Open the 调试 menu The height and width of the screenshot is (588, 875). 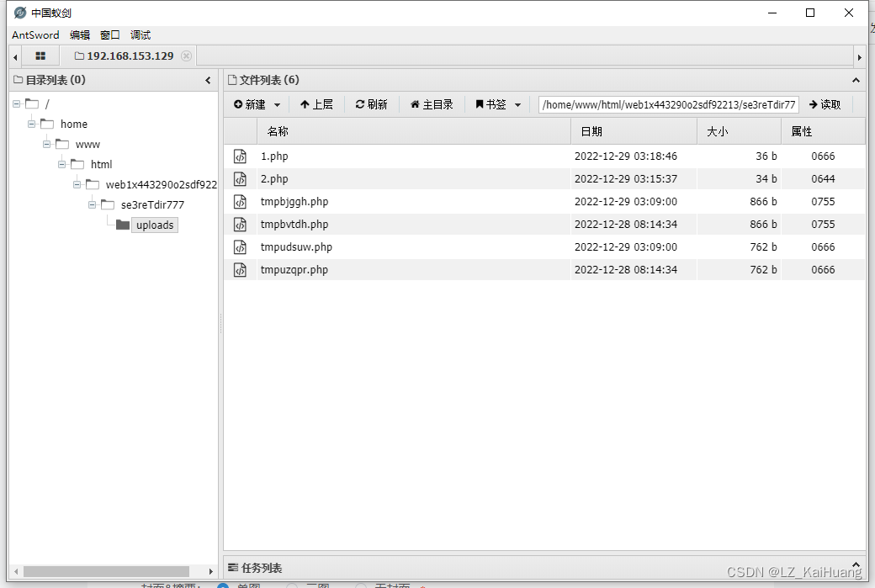140,34
